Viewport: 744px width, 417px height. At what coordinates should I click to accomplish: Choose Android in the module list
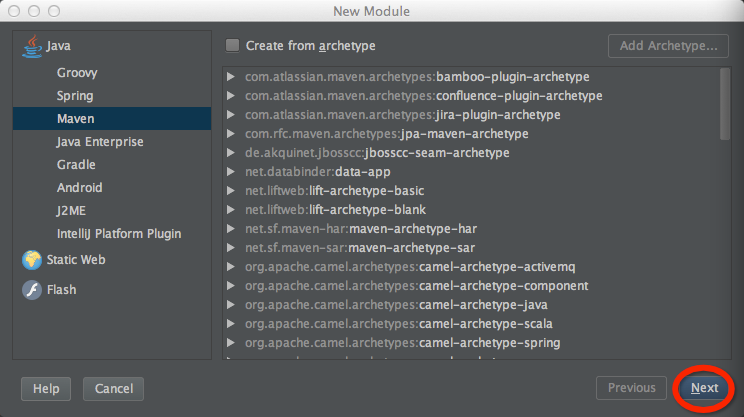[79, 188]
